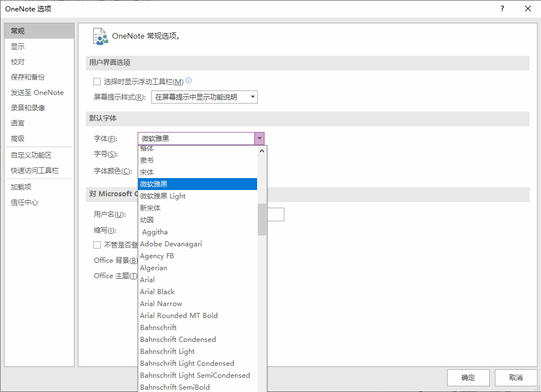Choose 宋体 from font list
Viewport: 541px width, 392px height.
coord(198,172)
